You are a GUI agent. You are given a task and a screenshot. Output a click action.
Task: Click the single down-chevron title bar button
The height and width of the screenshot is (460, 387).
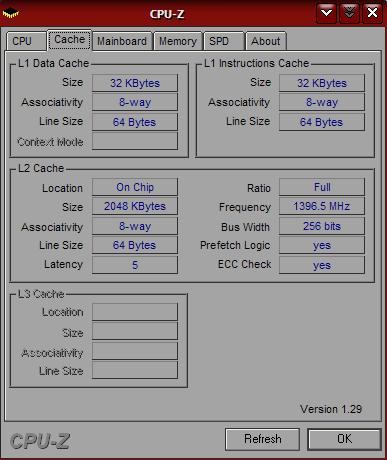(x=326, y=13)
